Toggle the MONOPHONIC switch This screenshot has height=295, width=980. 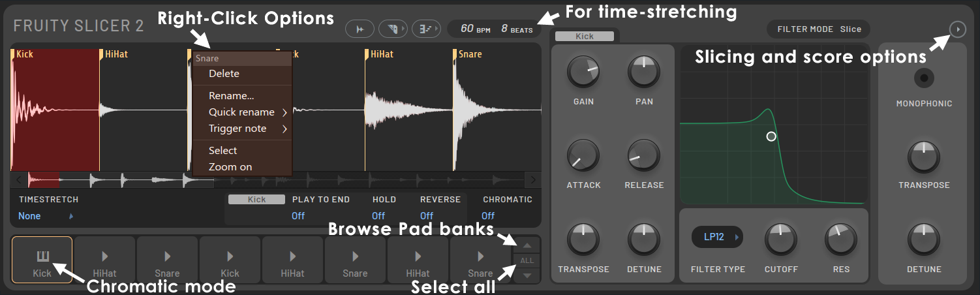[924, 79]
